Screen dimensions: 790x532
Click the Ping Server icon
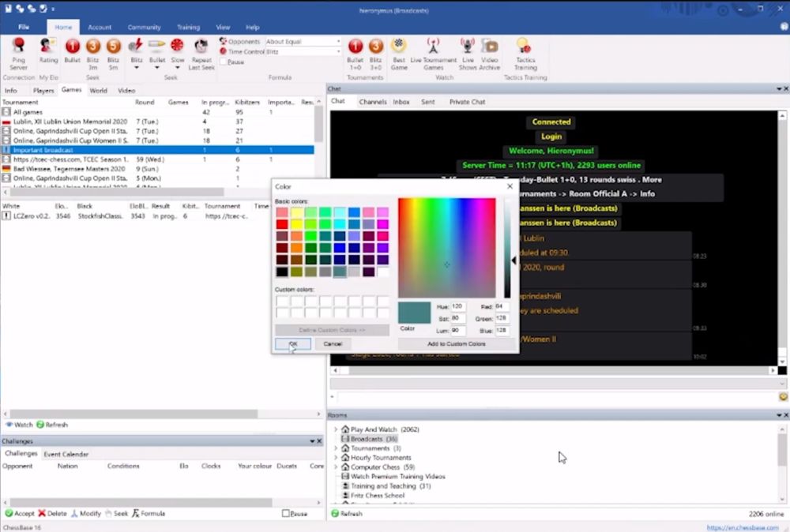pyautogui.click(x=18, y=52)
